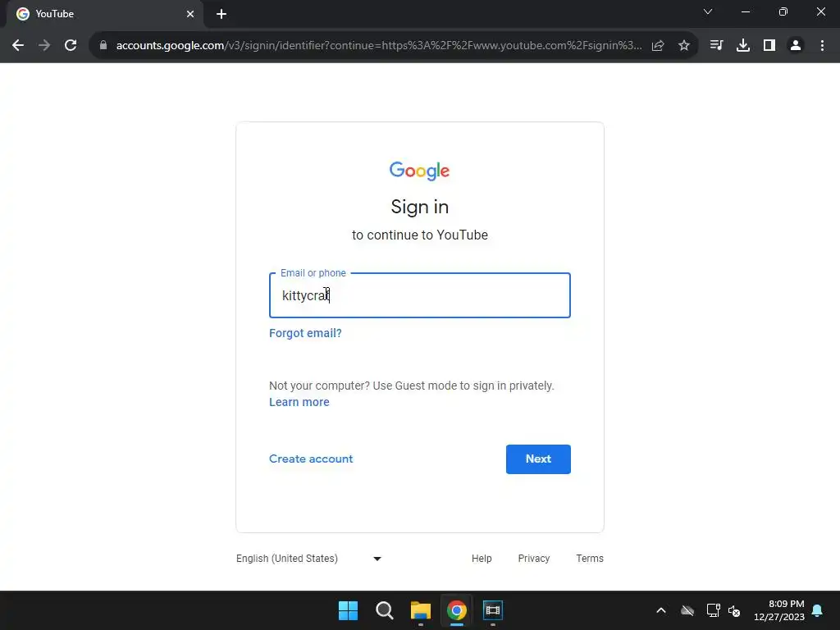Screen dimensions: 840x630
Task: Open File Explorer from the taskbar
Action: [421, 610]
